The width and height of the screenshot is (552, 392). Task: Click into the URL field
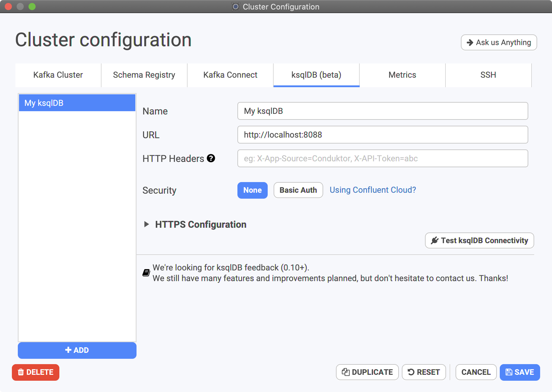(x=383, y=135)
